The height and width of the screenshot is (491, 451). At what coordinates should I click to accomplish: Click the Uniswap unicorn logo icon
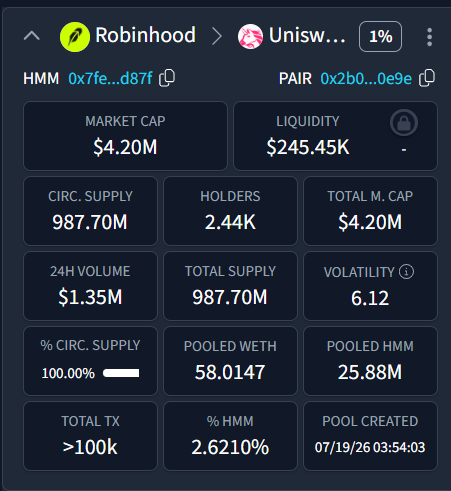click(x=250, y=37)
